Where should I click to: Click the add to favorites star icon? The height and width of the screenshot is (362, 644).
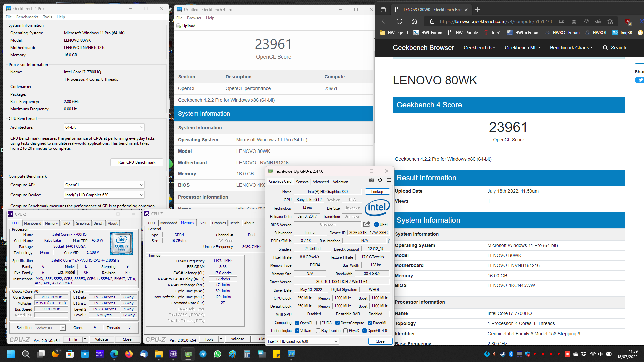click(x=610, y=21)
